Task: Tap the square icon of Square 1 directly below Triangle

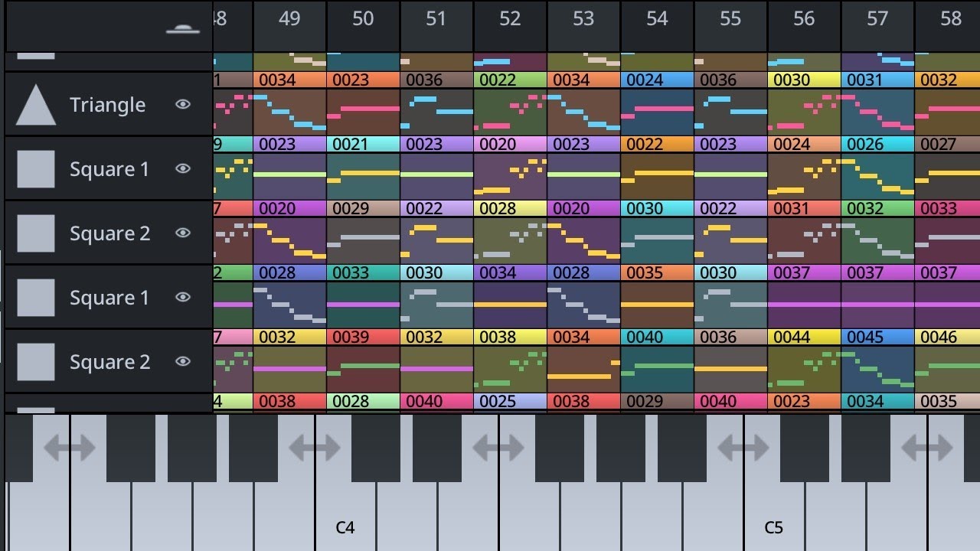Action: coord(35,169)
